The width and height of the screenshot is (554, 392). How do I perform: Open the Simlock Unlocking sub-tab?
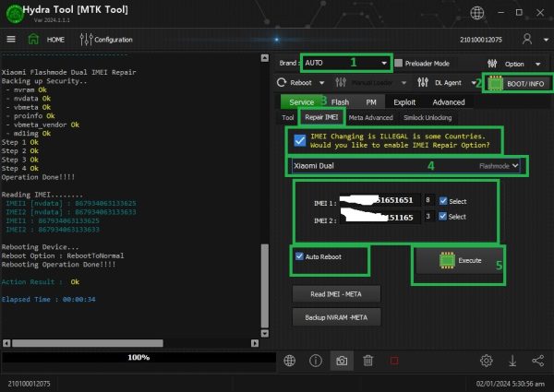[428, 117]
